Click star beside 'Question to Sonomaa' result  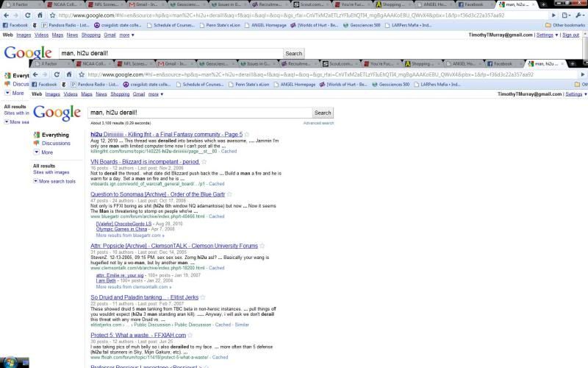tap(229, 194)
